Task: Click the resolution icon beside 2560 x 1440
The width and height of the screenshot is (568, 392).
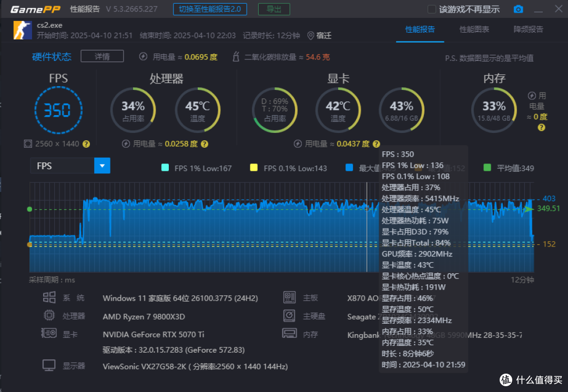Action: pos(28,143)
